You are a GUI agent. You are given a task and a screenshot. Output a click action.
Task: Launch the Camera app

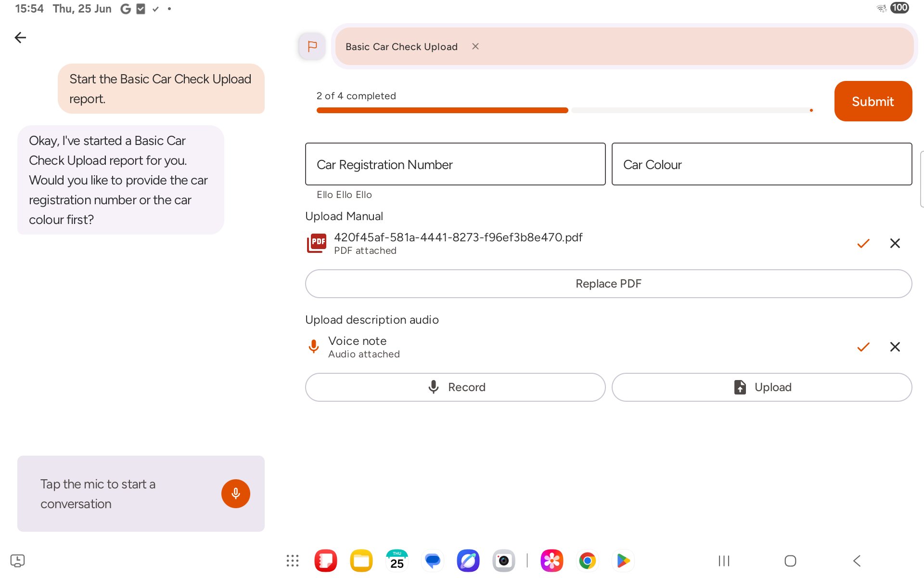[x=504, y=561]
